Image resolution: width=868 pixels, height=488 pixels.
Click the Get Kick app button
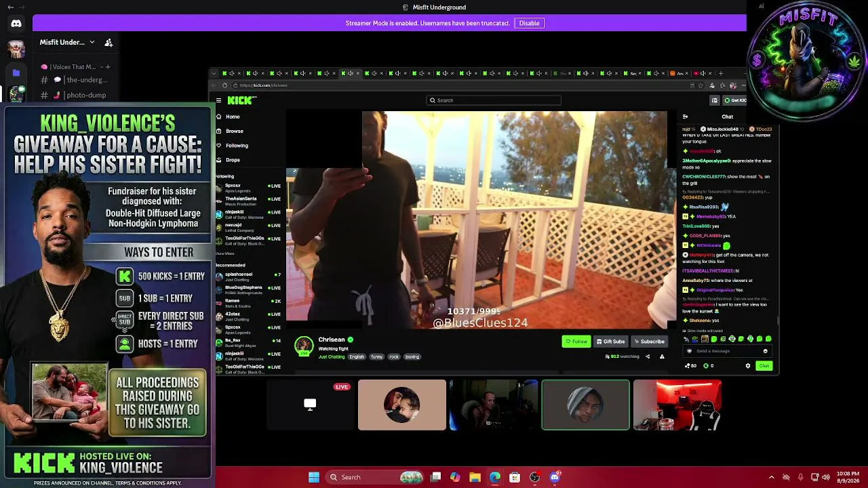[735, 100]
